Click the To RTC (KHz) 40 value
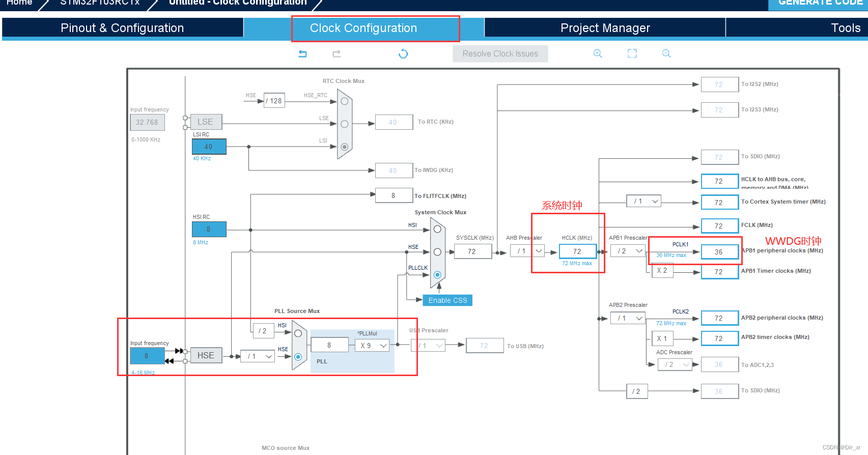Screen dimensions: 868x455 [x=394, y=122]
